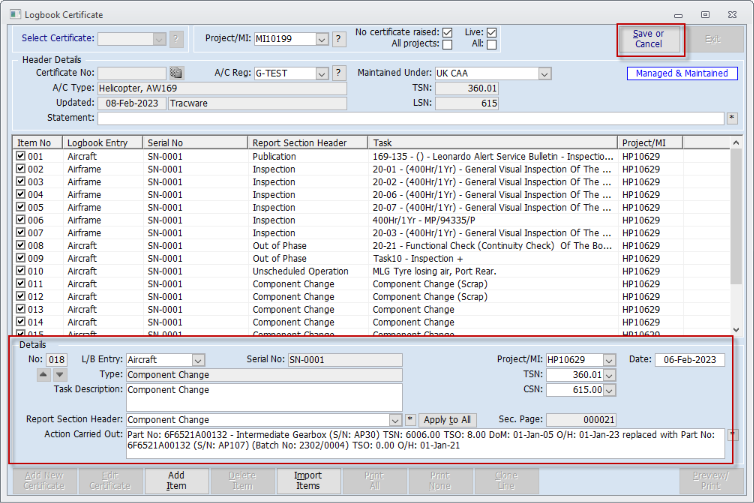Click the Task Description text field
The height and width of the screenshot is (503, 754).
(264, 397)
